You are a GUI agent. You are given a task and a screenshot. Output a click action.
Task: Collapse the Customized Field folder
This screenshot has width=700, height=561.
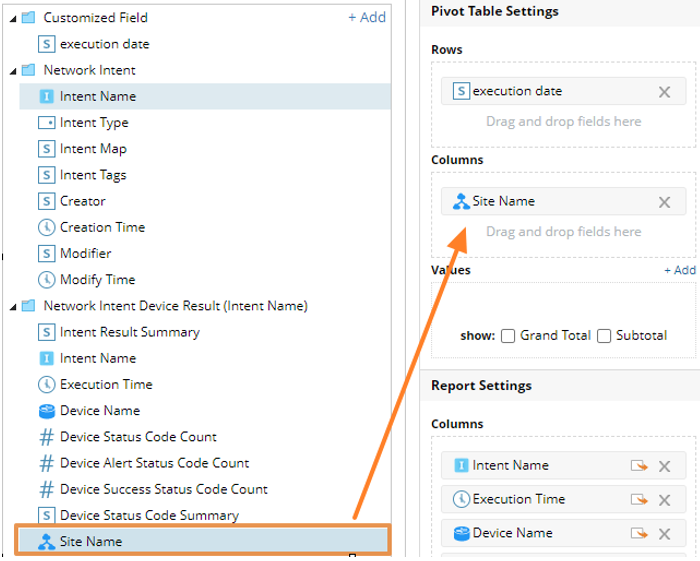(x=13, y=18)
